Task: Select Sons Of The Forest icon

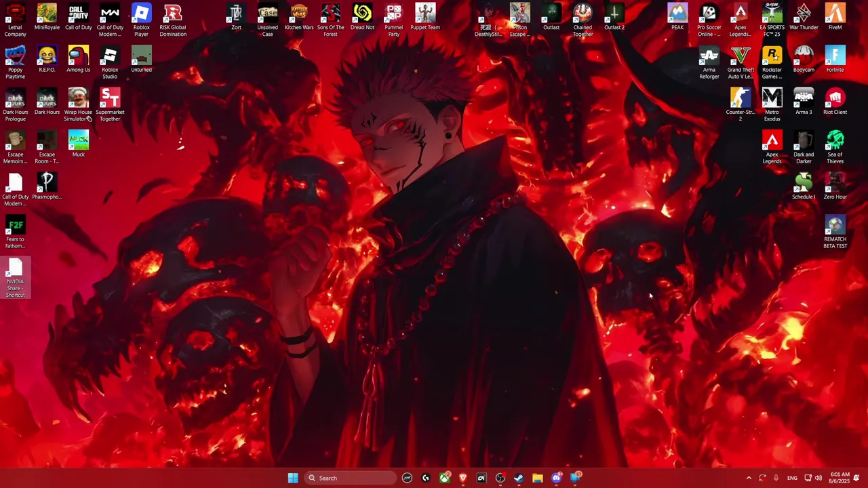Action: (x=331, y=20)
